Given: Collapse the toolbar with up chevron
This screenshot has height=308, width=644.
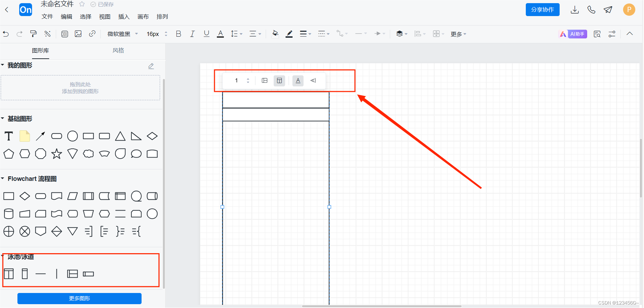Looking at the screenshot, I should point(630,34).
